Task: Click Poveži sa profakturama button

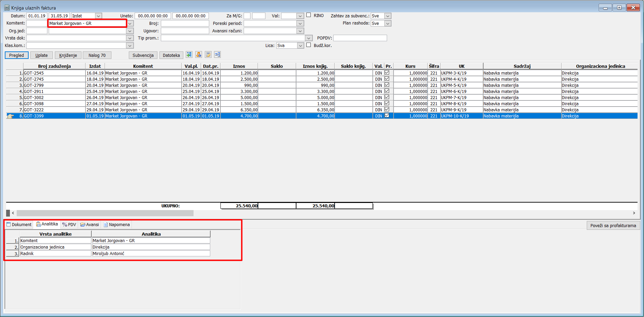Action: pos(613,225)
